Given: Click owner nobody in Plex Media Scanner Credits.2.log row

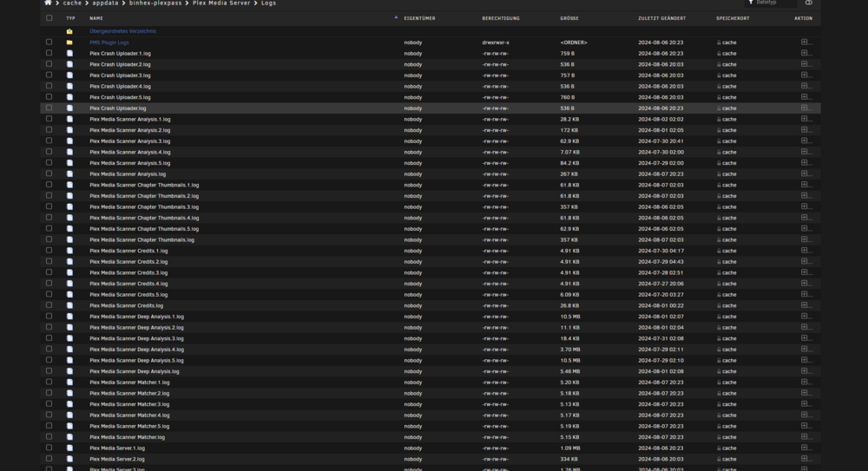Looking at the screenshot, I should (x=413, y=262).
